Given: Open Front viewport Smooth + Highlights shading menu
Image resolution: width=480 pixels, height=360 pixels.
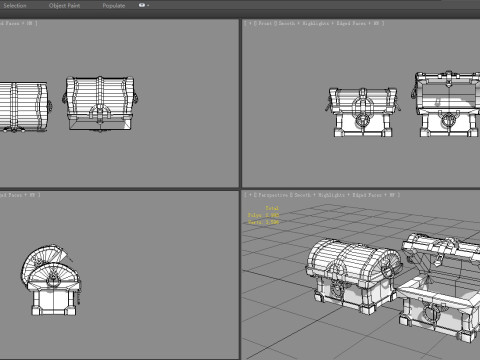Looking at the screenshot, I should coord(304,23).
